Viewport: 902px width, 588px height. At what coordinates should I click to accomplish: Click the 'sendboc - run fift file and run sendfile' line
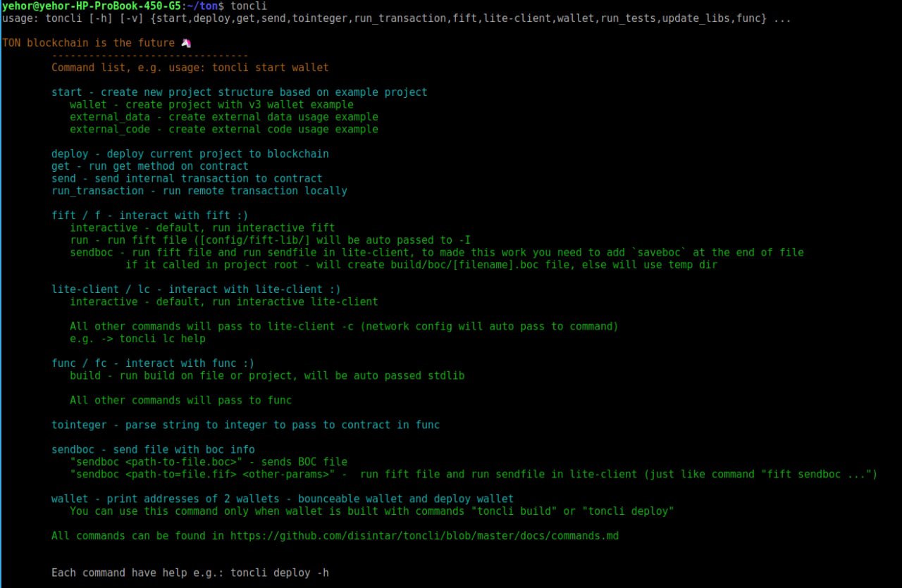tap(437, 252)
